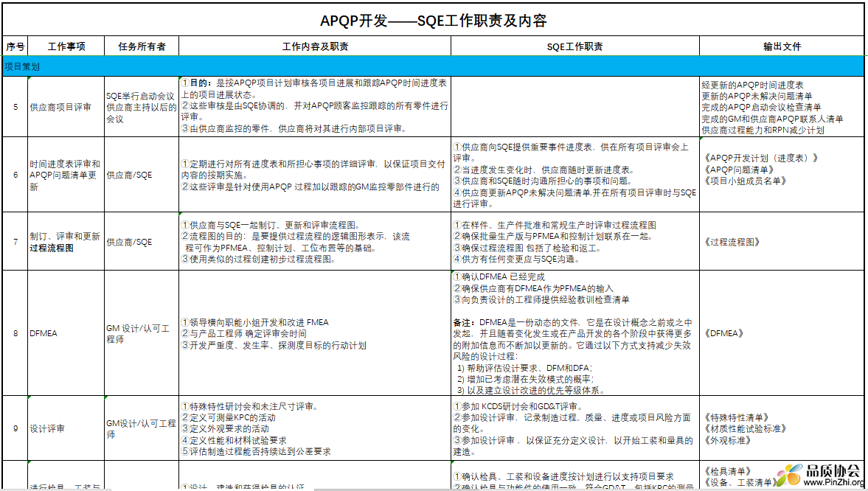Viewport: 868px width, 491px height.
Task: Select the "任务所有者" header cell
Action: [x=142, y=46]
